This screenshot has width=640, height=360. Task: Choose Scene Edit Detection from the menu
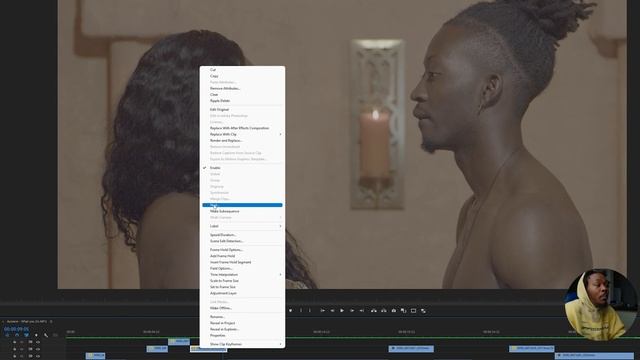242,241
